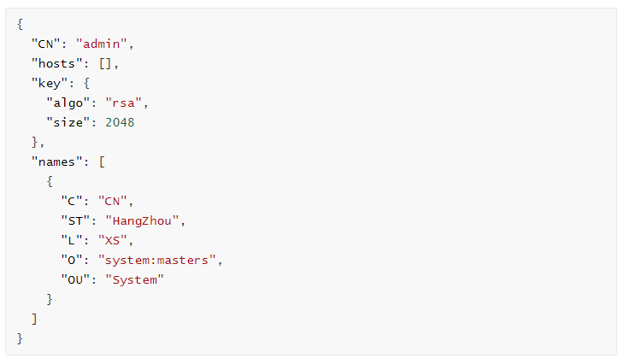This screenshot has width=624, height=364.
Task: Click the "ST" key name
Action: coord(75,220)
